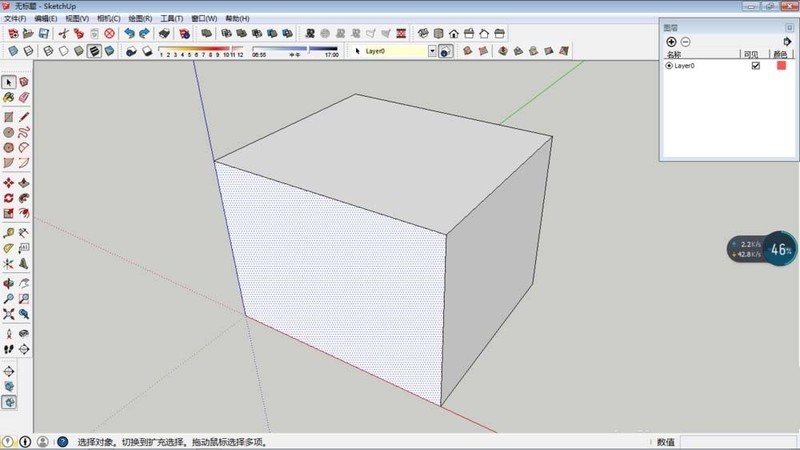This screenshot has height=450, width=800.
Task: Click Add Layer plus icon
Action: [671, 41]
